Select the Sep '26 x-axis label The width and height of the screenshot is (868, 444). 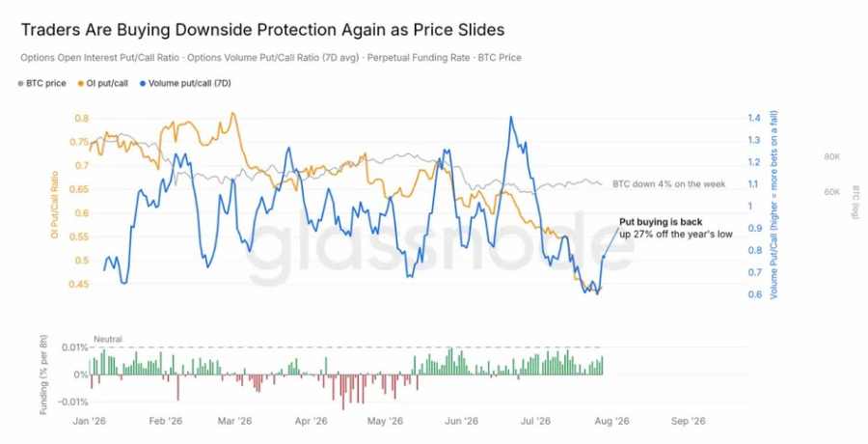click(x=688, y=421)
